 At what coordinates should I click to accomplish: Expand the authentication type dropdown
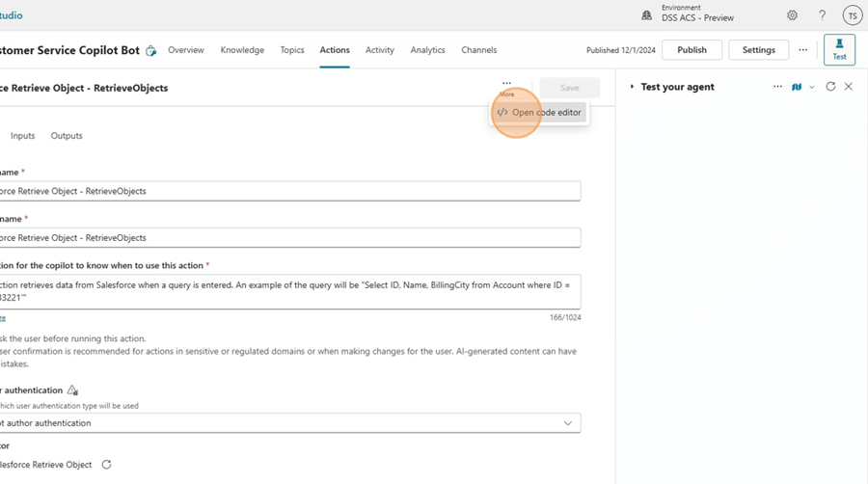567,423
